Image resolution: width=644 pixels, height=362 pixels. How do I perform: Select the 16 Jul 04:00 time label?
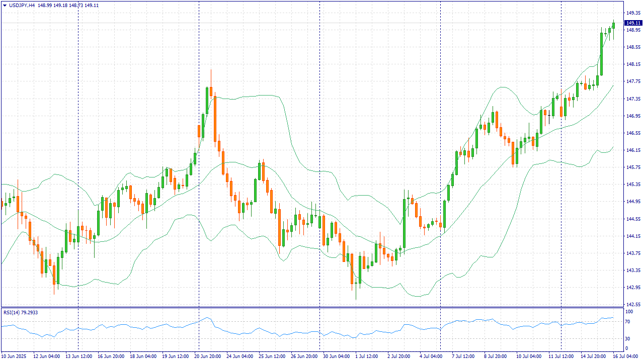[624, 356]
